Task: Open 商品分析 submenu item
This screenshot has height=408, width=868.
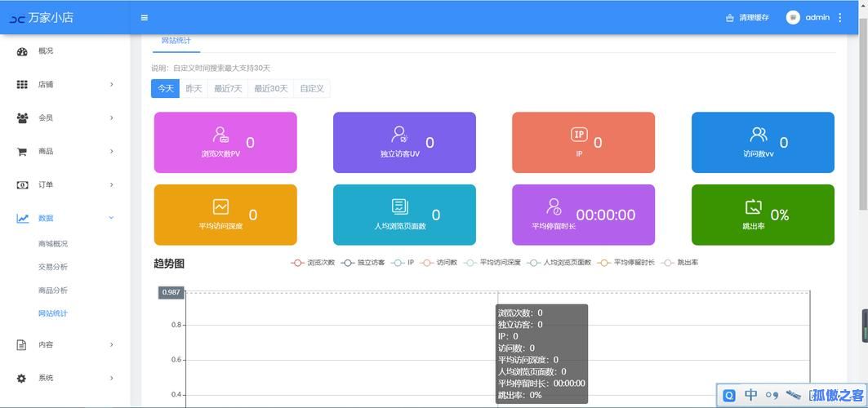Action: click(x=53, y=290)
